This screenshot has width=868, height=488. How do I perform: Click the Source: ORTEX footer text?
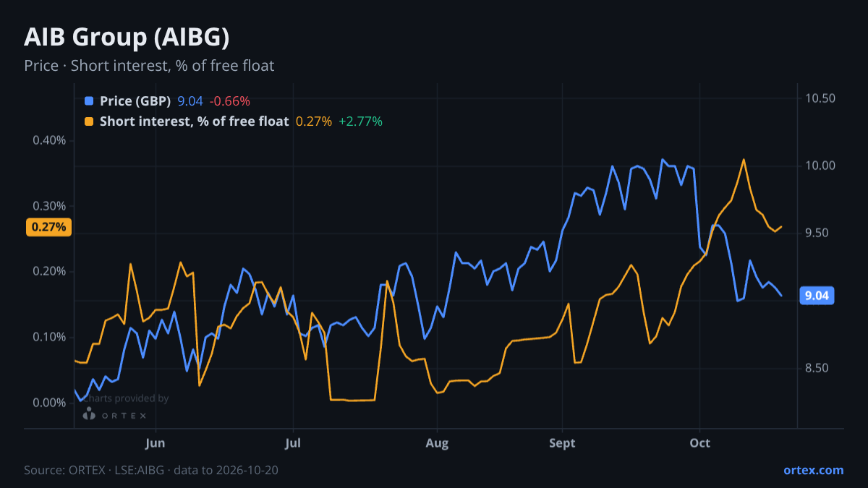(x=151, y=470)
